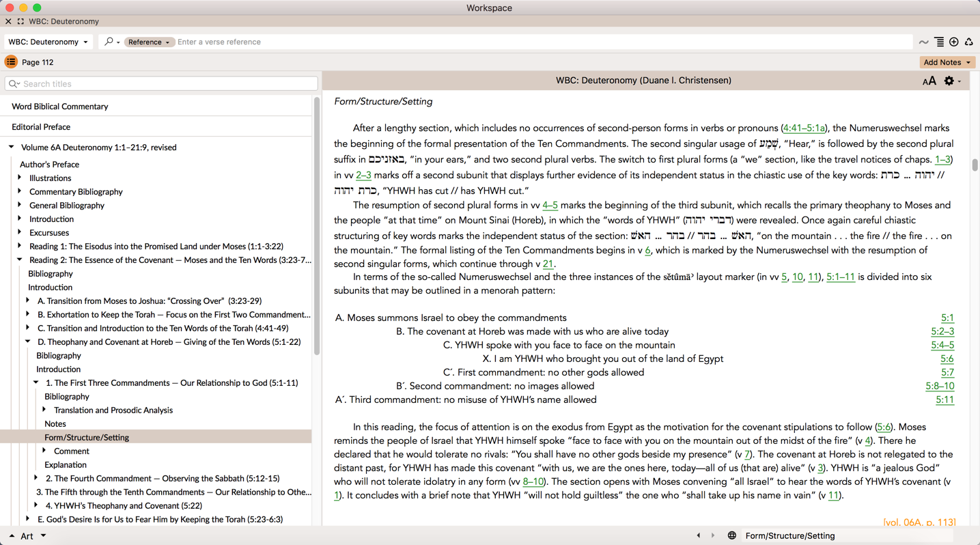Click the contents panel scrollbar

tap(317, 226)
